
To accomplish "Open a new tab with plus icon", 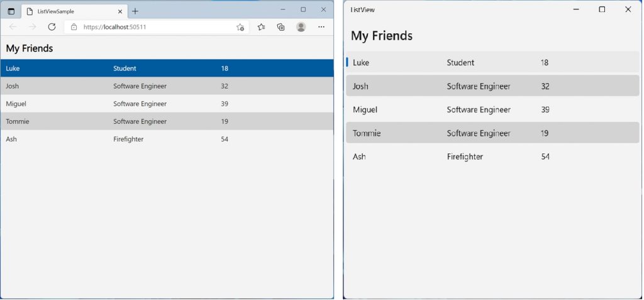I will tap(135, 11).
